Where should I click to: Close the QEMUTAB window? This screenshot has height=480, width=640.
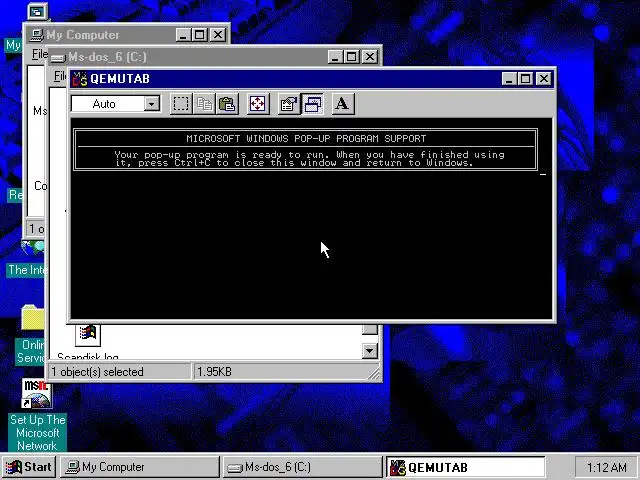pos(544,79)
